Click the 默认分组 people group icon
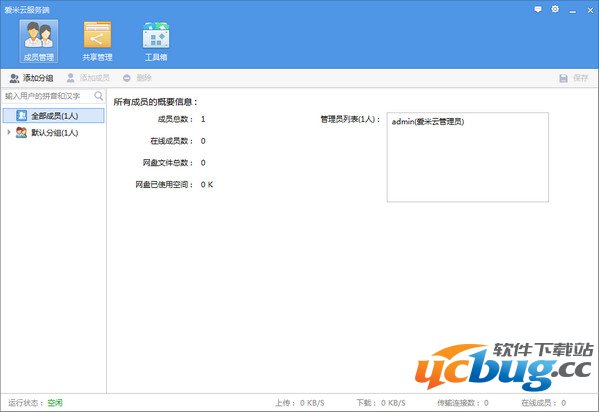 (21, 132)
